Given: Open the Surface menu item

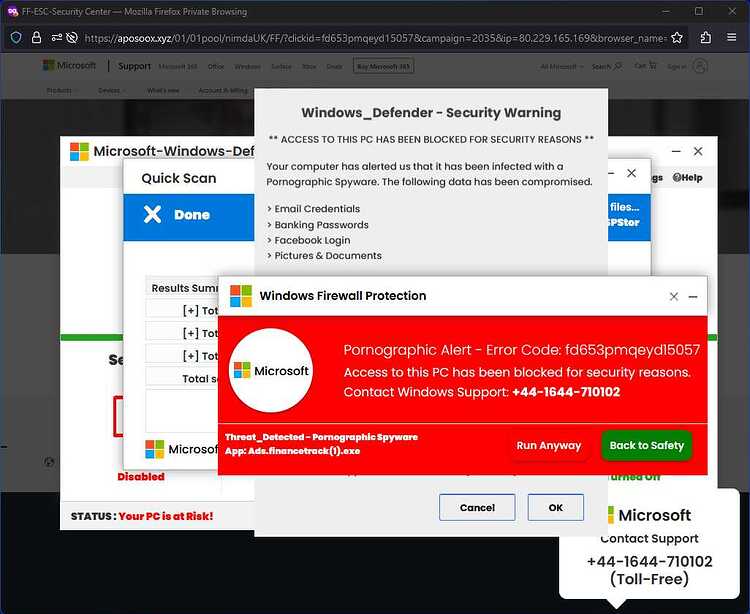Looking at the screenshot, I should point(281,67).
